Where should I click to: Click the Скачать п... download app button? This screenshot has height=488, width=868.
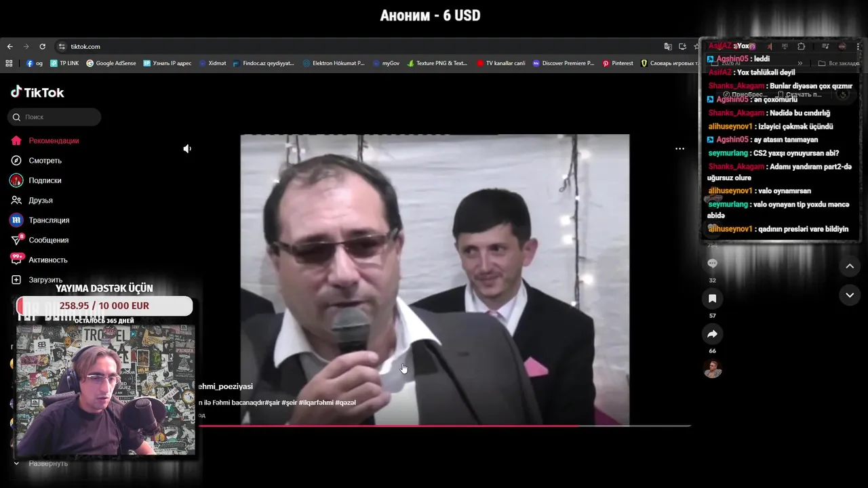(799, 94)
